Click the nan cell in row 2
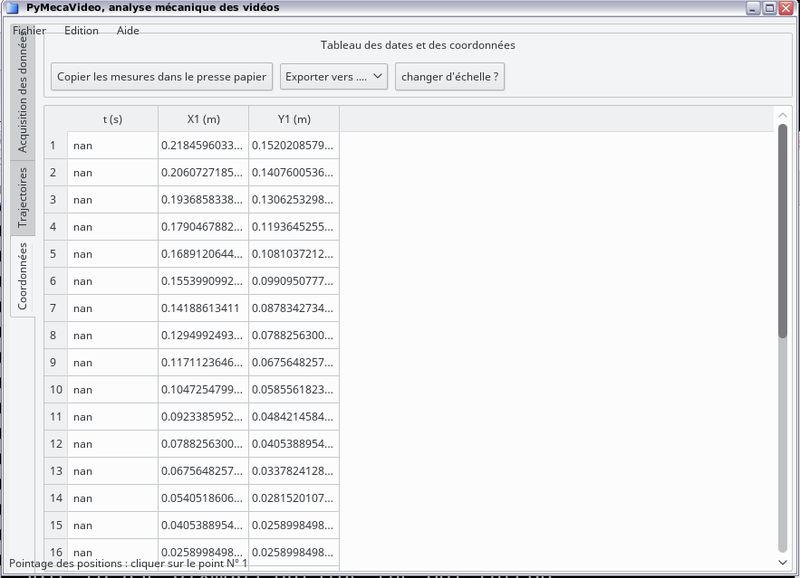Viewport: 800px width, 578px height. (113, 172)
